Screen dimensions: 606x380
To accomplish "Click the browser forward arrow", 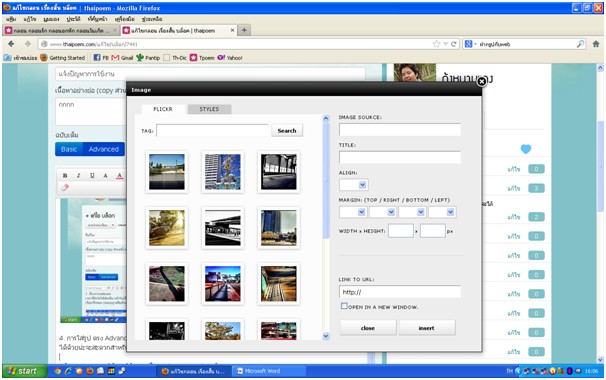I will click(x=27, y=44).
